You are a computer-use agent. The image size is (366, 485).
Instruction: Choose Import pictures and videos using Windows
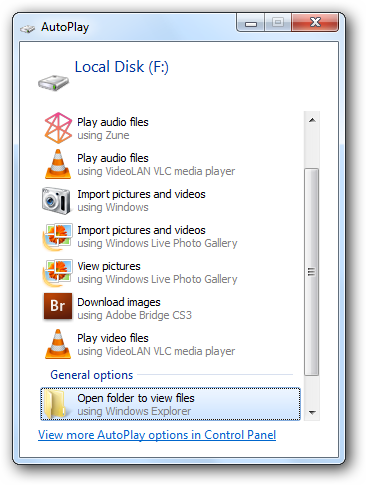[170, 200]
